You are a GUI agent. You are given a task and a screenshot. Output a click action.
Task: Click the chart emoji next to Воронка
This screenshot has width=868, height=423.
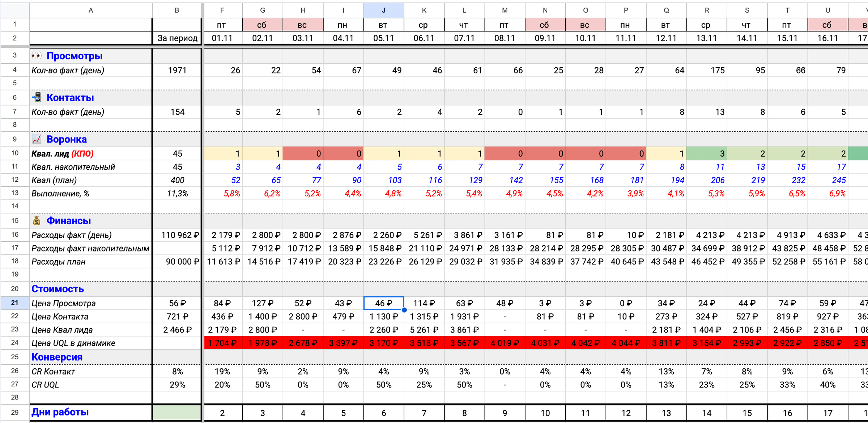tap(37, 139)
